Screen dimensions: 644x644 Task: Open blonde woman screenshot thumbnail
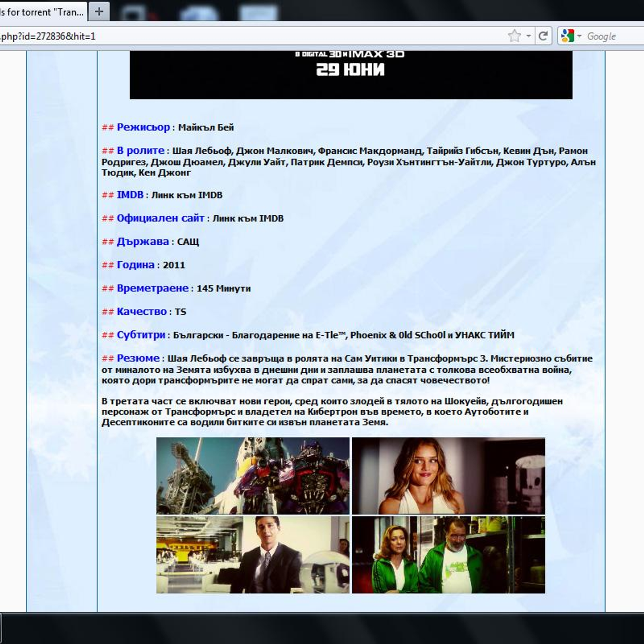[x=448, y=476]
